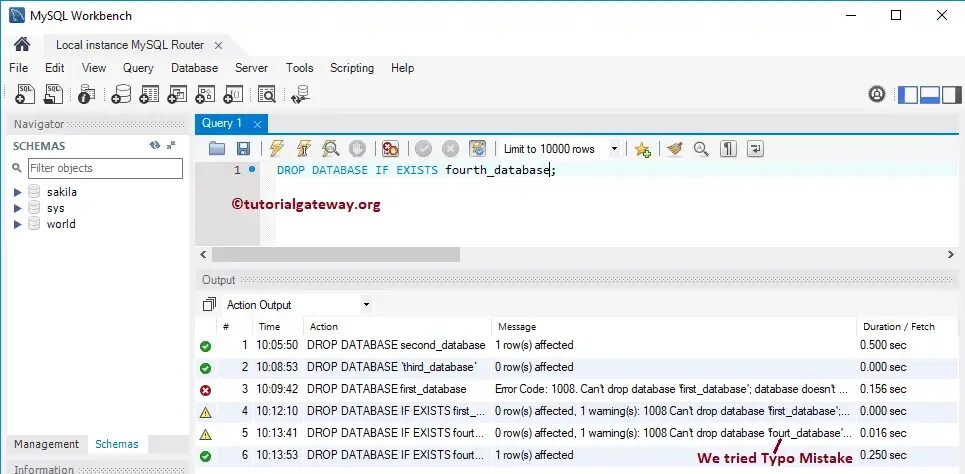Commit the transaction check icon

tap(423, 148)
